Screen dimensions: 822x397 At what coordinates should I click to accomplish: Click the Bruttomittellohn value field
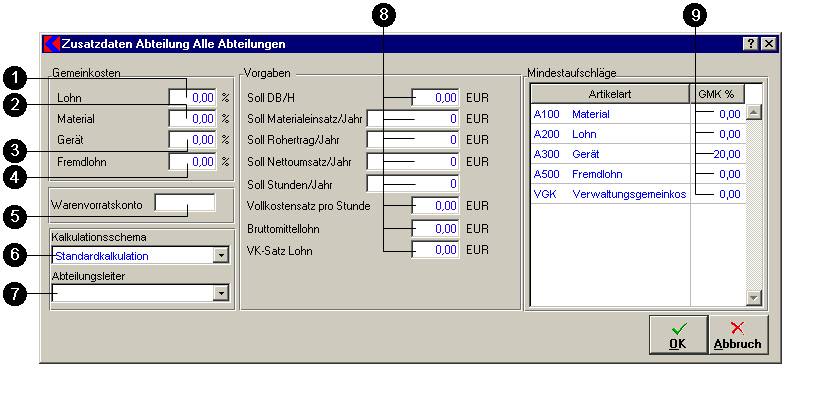click(436, 229)
